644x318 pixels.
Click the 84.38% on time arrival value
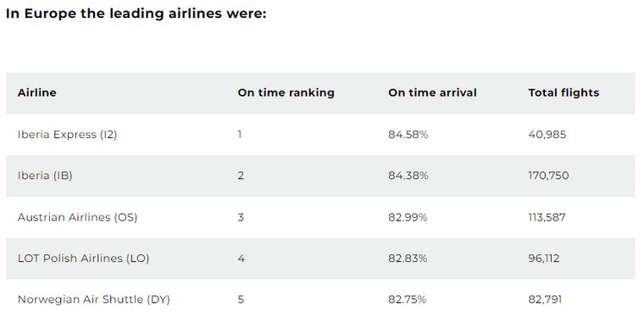(408, 176)
